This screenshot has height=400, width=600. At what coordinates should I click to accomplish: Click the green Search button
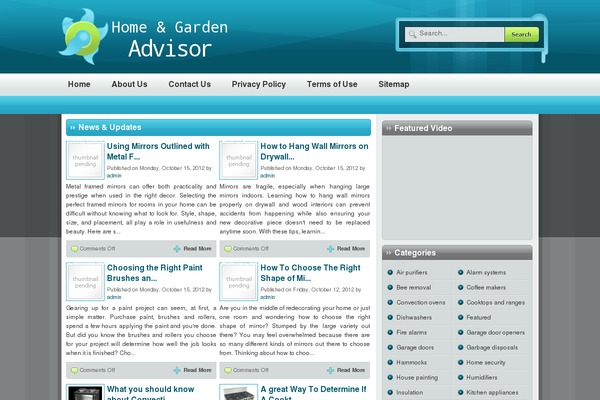click(521, 34)
